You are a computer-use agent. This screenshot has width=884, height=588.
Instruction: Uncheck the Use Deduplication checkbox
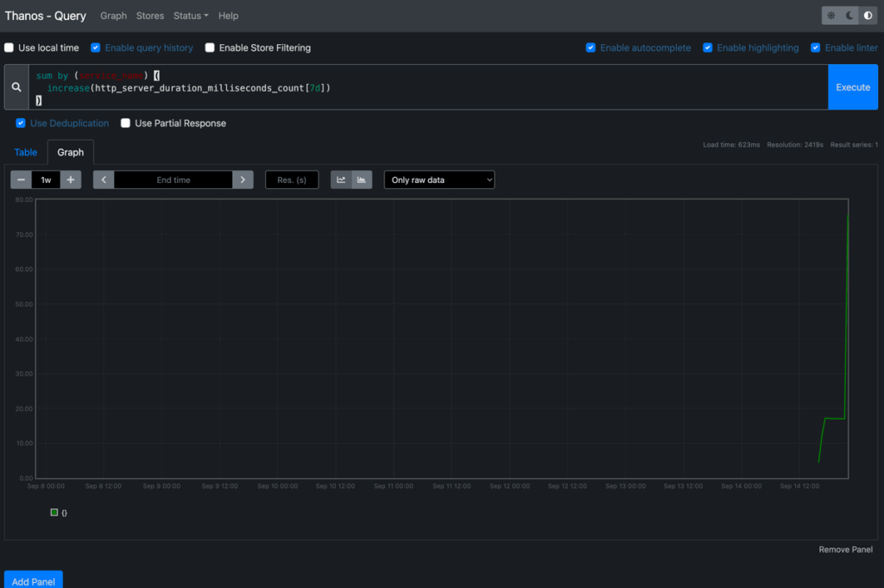pyautogui.click(x=21, y=123)
